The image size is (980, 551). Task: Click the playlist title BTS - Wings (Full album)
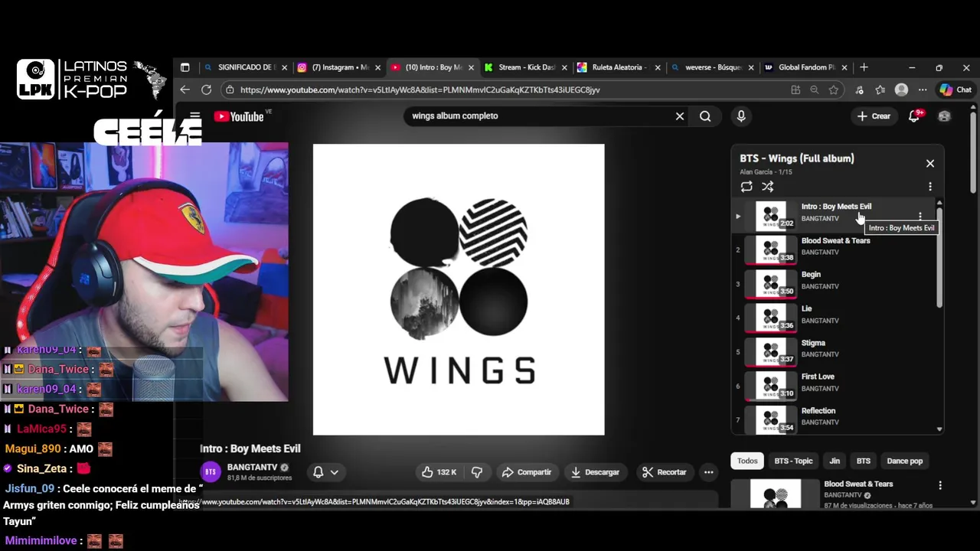pos(796,158)
